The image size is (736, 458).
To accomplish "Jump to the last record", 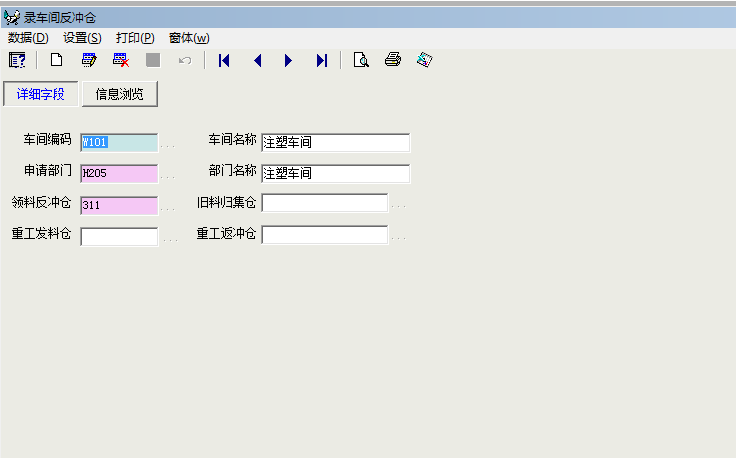I will click(x=321, y=60).
